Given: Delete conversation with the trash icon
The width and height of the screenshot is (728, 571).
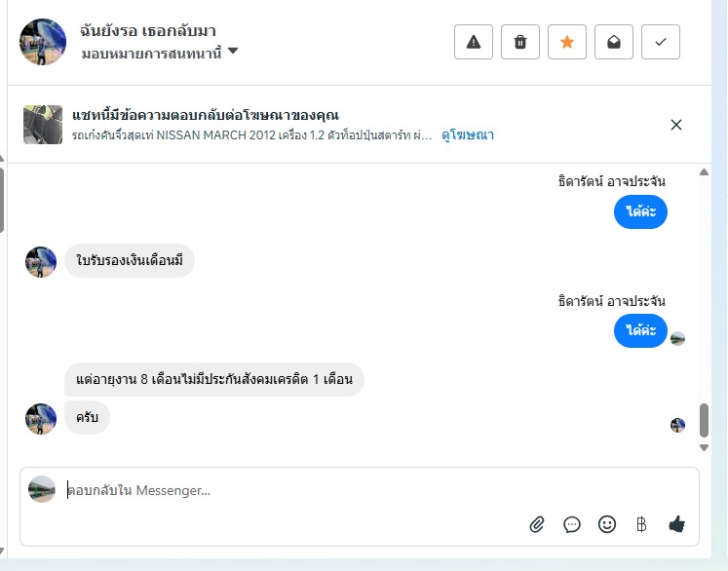Looking at the screenshot, I should pos(520,42).
